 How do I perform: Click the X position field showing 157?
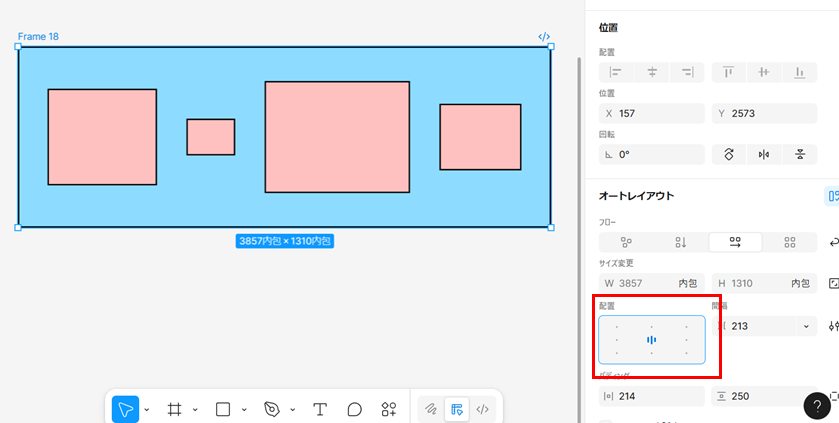click(652, 114)
